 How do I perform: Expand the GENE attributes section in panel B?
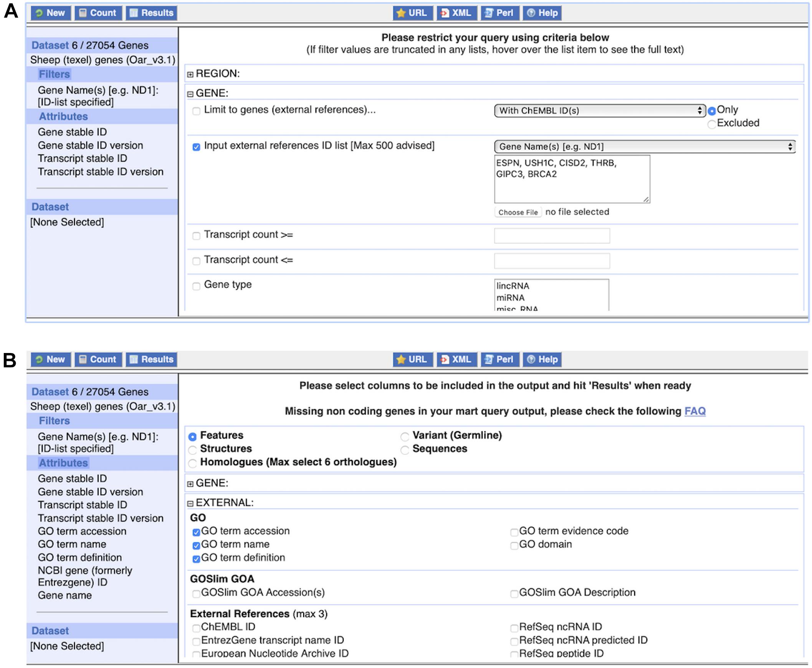point(190,484)
